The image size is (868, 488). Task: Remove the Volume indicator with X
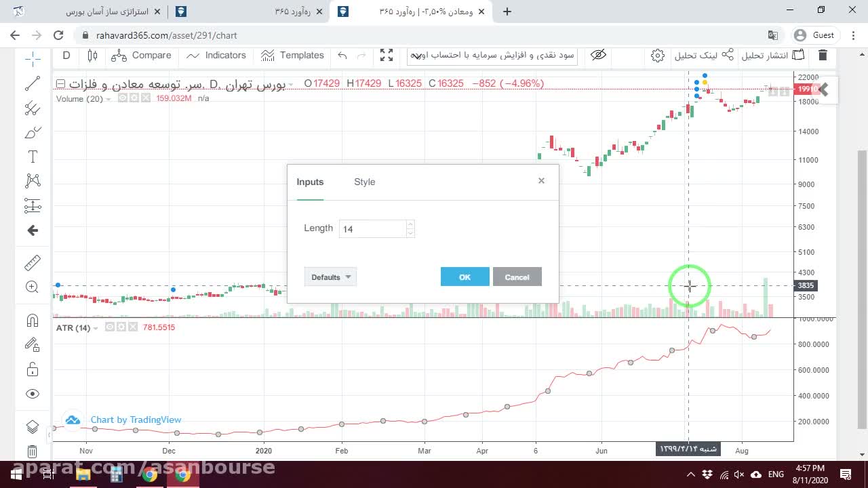[145, 98]
